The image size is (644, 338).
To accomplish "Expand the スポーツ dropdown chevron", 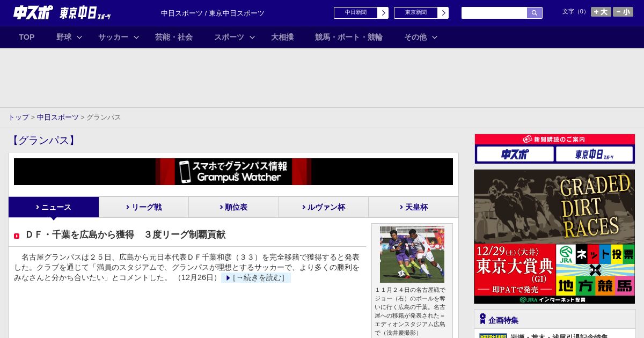I will pyautogui.click(x=252, y=37).
